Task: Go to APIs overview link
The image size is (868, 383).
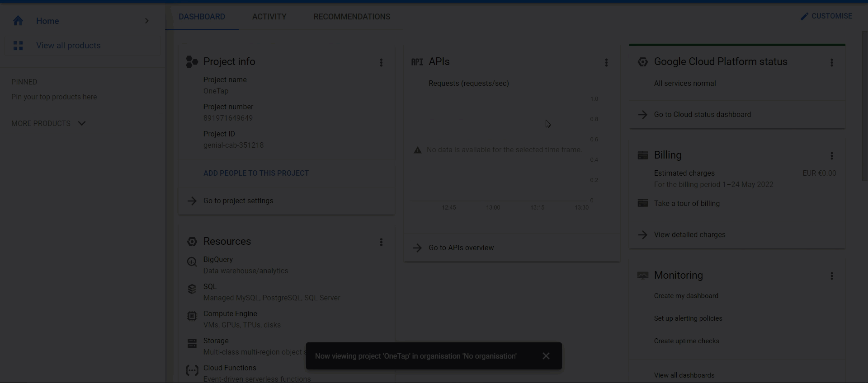Action: [x=461, y=248]
